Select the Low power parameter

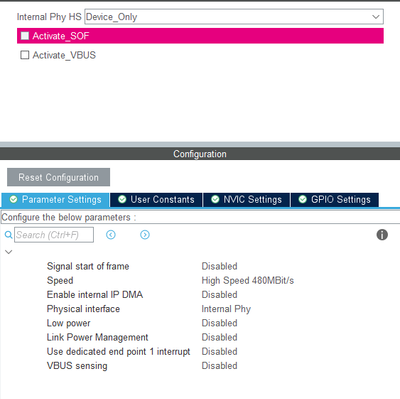click(69, 323)
